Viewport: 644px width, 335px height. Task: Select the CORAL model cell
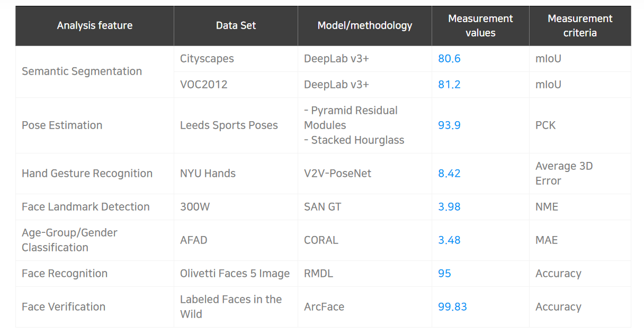pos(321,240)
